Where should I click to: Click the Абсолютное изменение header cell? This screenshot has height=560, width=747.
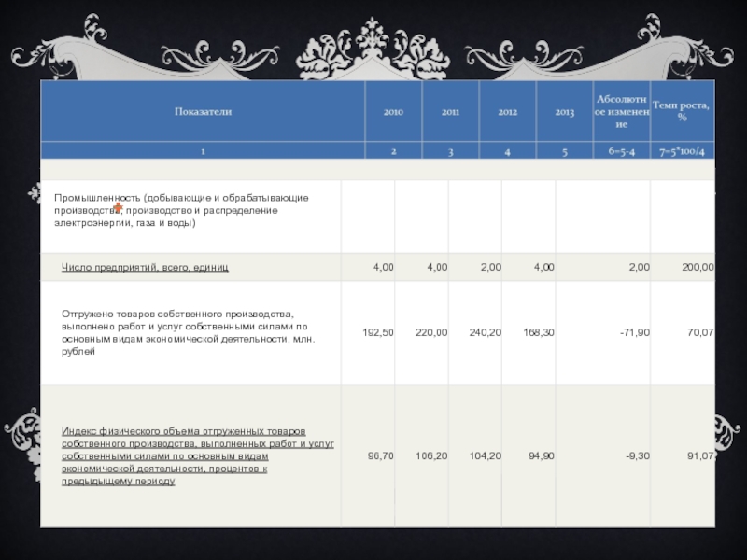[x=621, y=111]
